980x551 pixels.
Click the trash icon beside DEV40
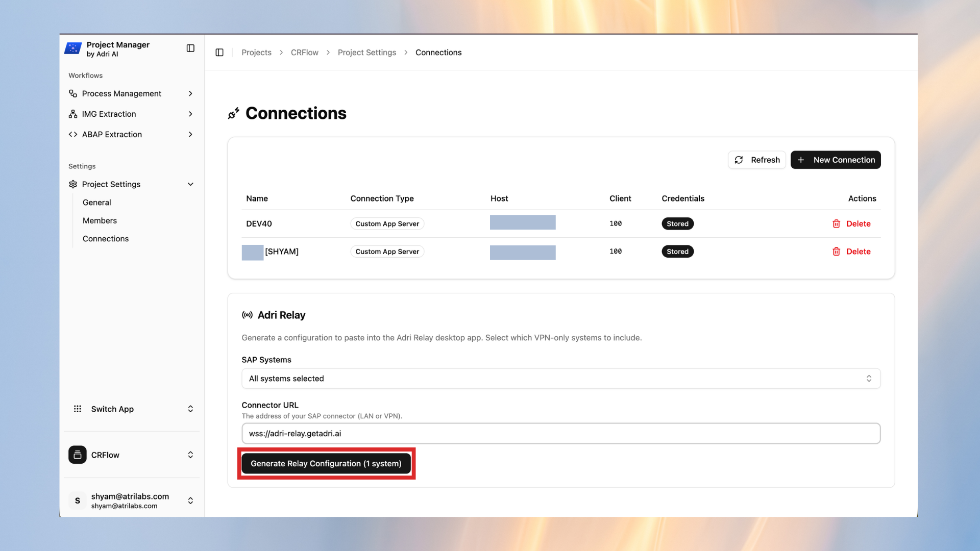pos(836,223)
